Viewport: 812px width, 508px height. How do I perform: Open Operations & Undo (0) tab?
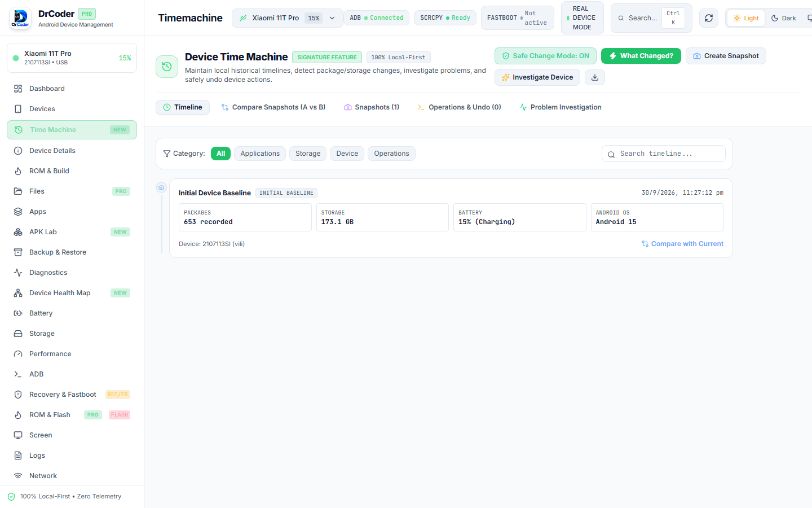point(459,107)
